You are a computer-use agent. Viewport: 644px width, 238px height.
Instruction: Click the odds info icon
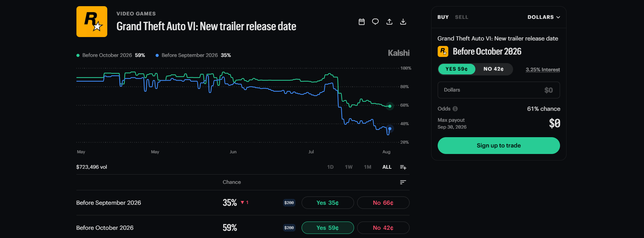455,109
